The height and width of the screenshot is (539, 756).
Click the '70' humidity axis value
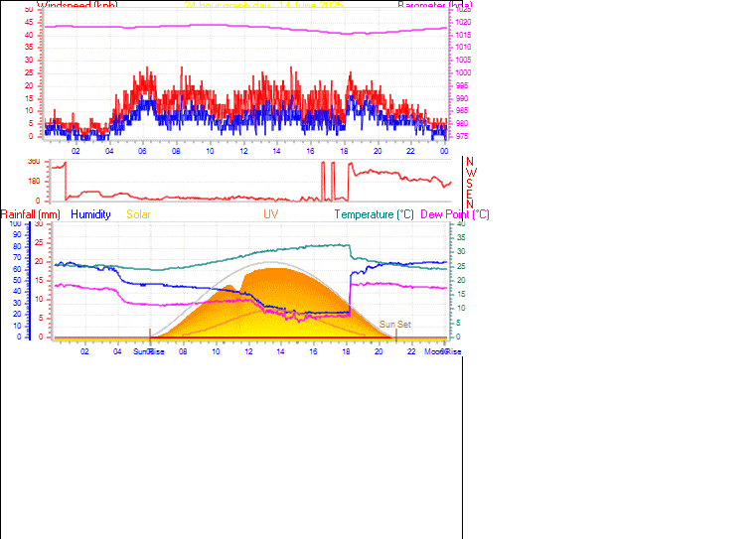click(17, 258)
